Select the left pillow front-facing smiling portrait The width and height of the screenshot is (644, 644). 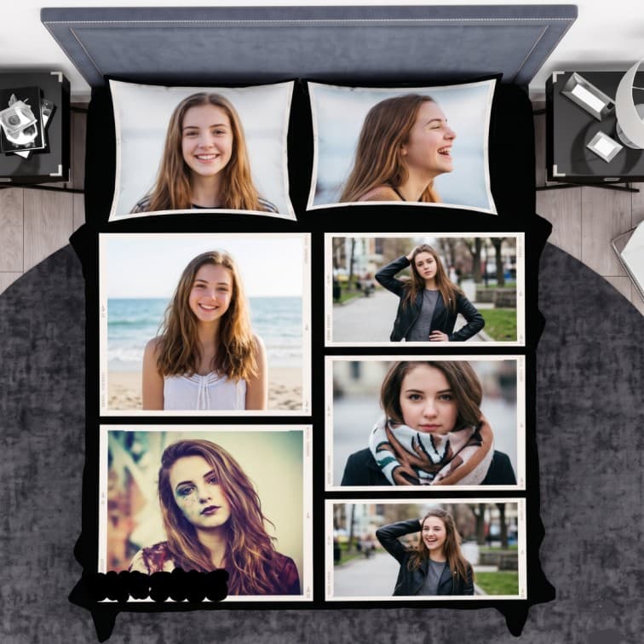coord(202,150)
